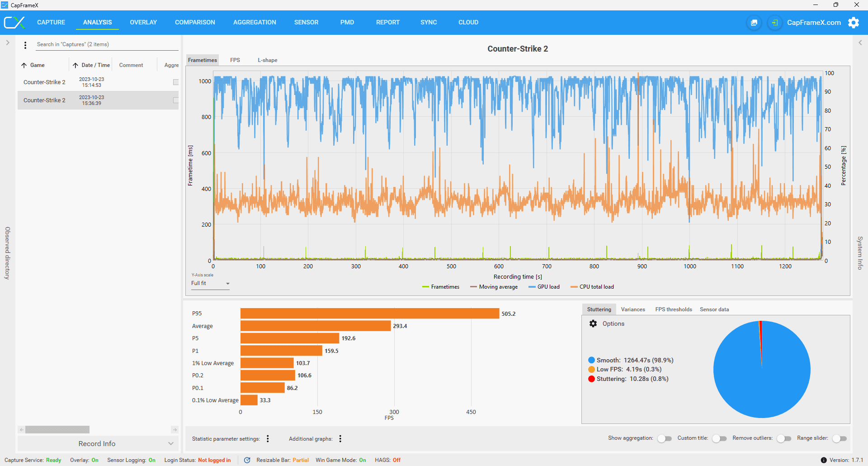Click the blue Smooth color swatch

(591, 360)
